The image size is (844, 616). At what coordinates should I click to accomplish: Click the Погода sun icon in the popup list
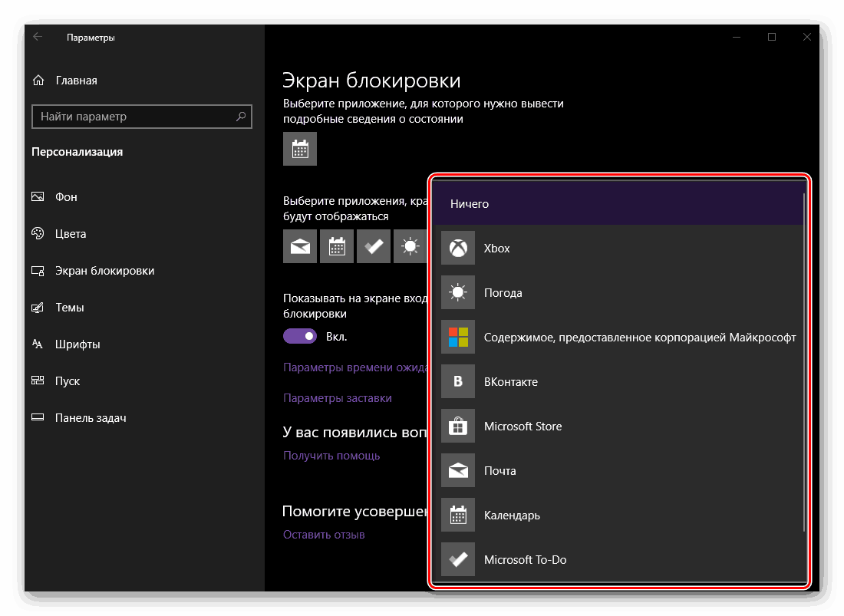[x=458, y=293]
